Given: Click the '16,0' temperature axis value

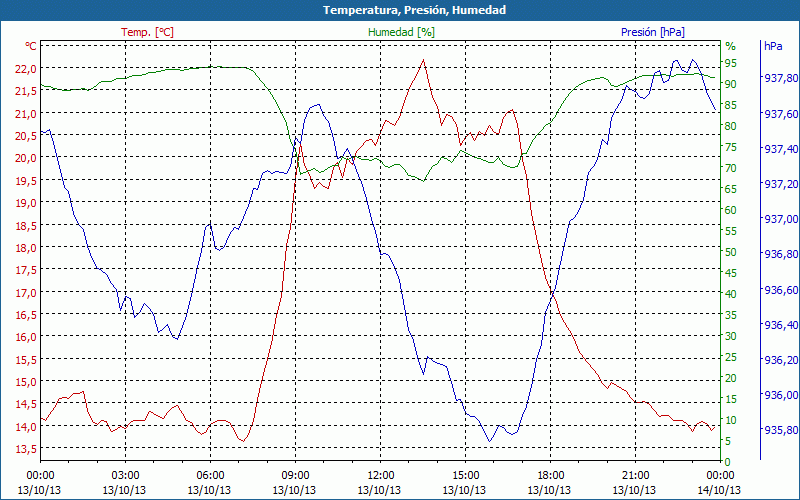Looking at the screenshot, I should [26, 337].
